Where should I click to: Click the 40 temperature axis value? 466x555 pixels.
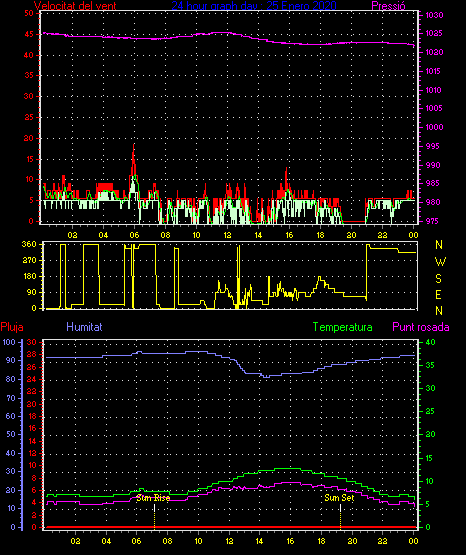point(430,342)
